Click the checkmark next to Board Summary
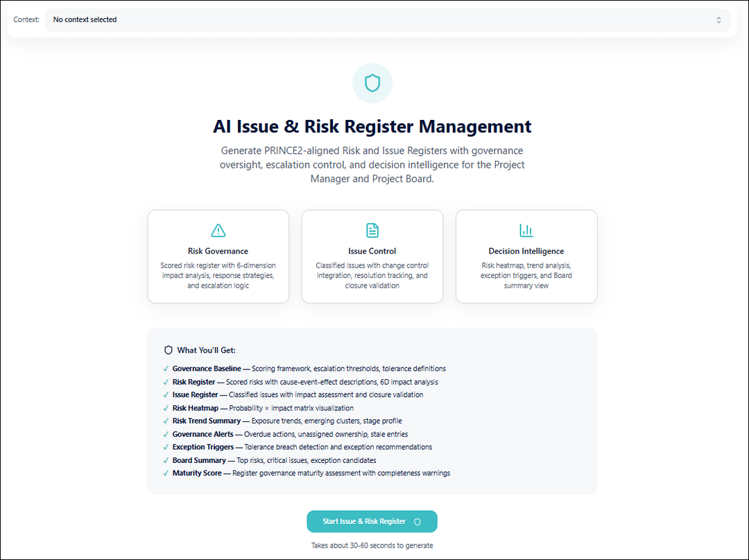Image resolution: width=749 pixels, height=560 pixels. click(x=165, y=460)
